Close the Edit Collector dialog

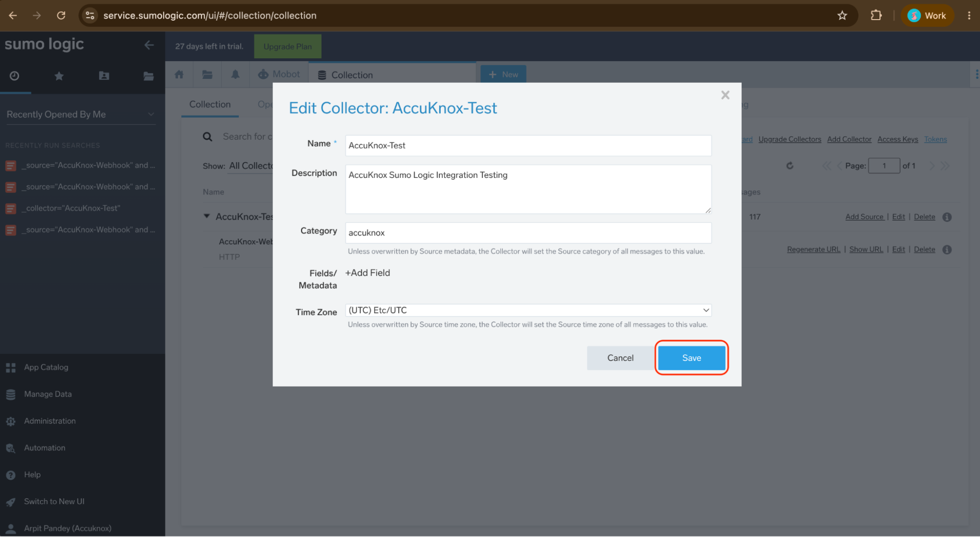pos(725,95)
